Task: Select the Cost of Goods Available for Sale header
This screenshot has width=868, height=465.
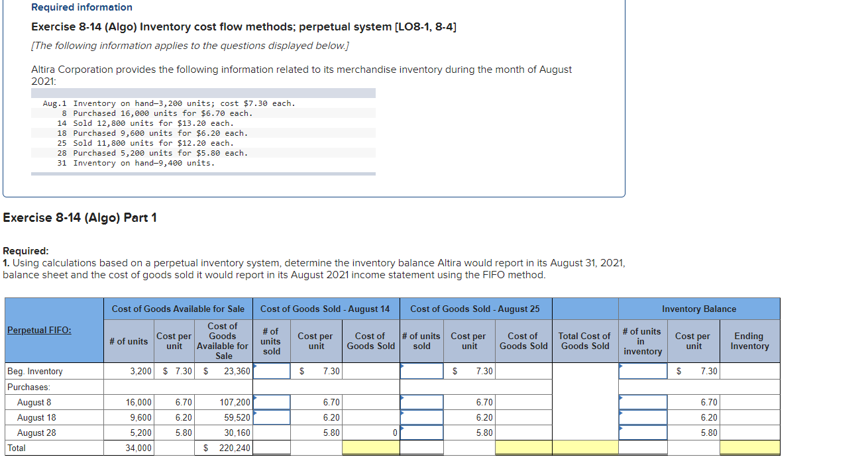Action: pos(178,309)
